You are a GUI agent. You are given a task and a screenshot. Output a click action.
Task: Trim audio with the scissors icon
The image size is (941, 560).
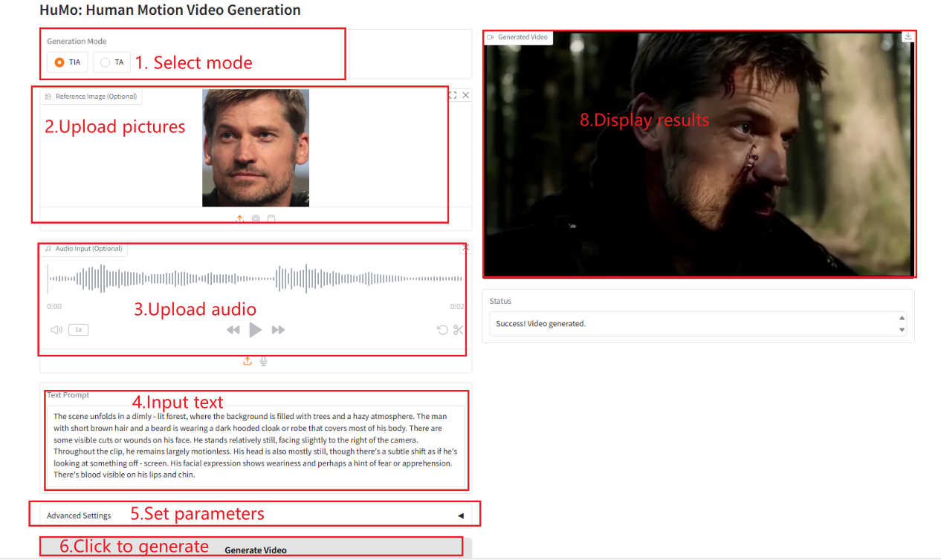point(458,330)
